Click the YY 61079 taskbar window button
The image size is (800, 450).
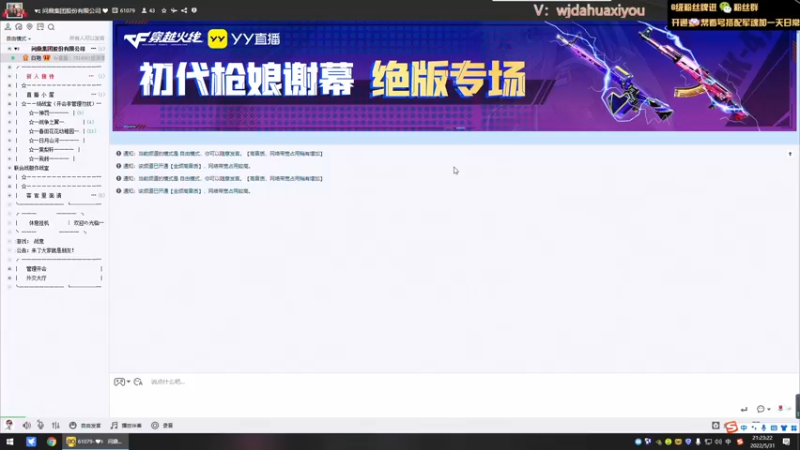[x=95, y=442]
